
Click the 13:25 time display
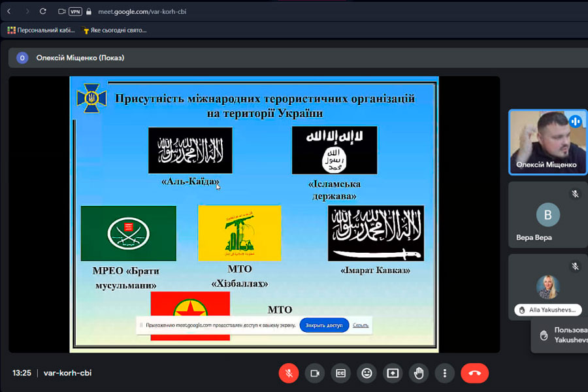pos(22,373)
